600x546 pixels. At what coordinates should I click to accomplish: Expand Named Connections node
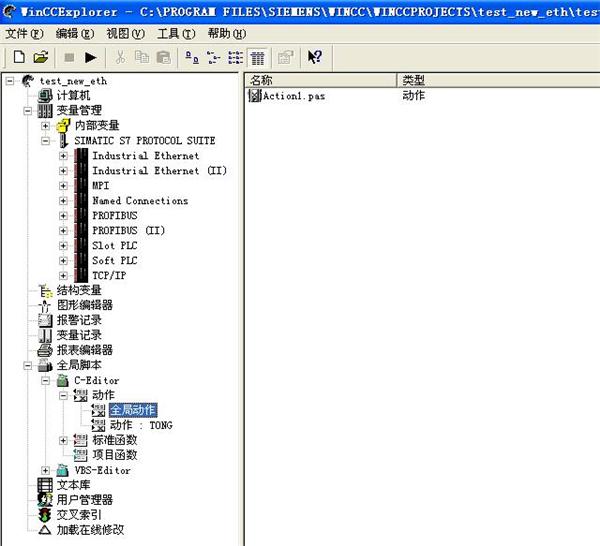point(64,201)
